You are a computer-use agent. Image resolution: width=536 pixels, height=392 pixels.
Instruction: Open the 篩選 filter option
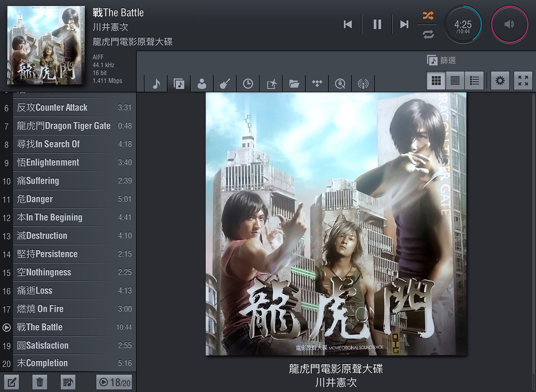(441, 60)
